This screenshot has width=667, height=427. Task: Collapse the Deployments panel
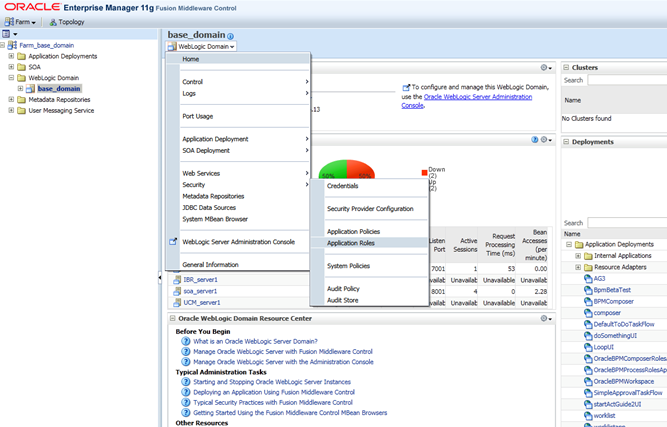coord(566,141)
